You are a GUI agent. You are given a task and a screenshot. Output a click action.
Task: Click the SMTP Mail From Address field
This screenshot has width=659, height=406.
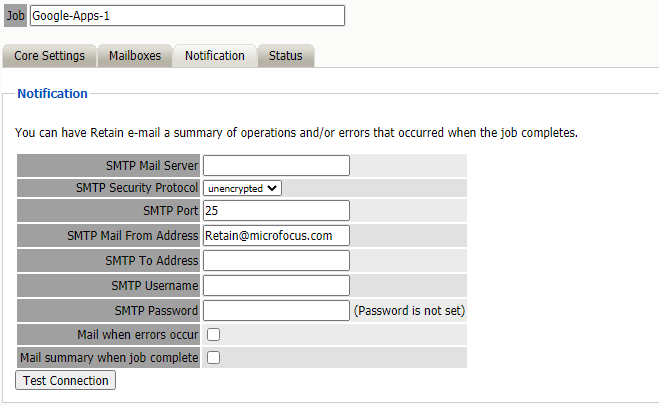coord(276,235)
